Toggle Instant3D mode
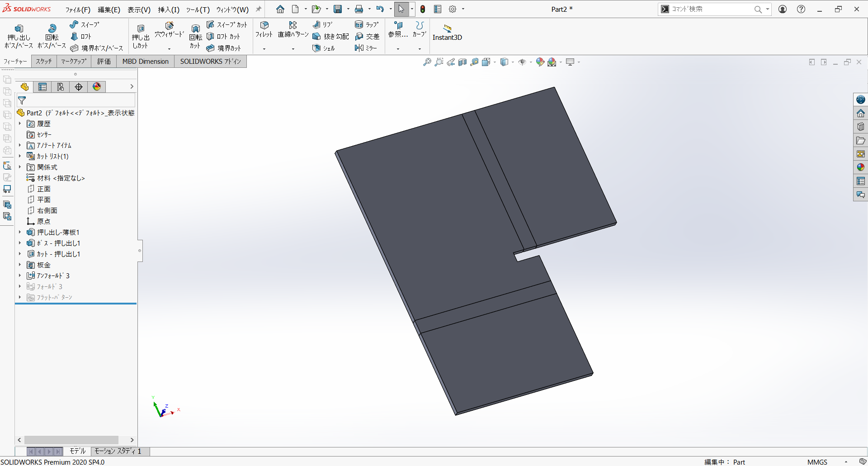Viewport: 868px width, 466px height. point(447,33)
